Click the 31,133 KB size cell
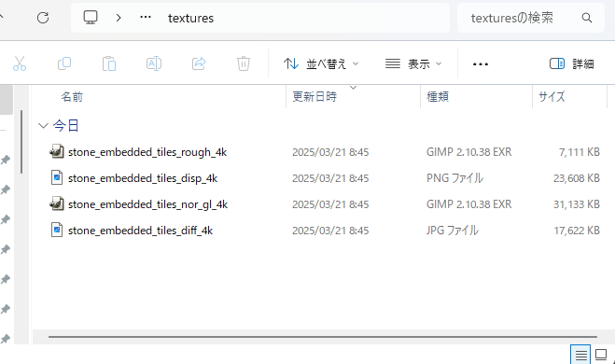Image resolution: width=615 pixels, height=364 pixels. pos(577,204)
